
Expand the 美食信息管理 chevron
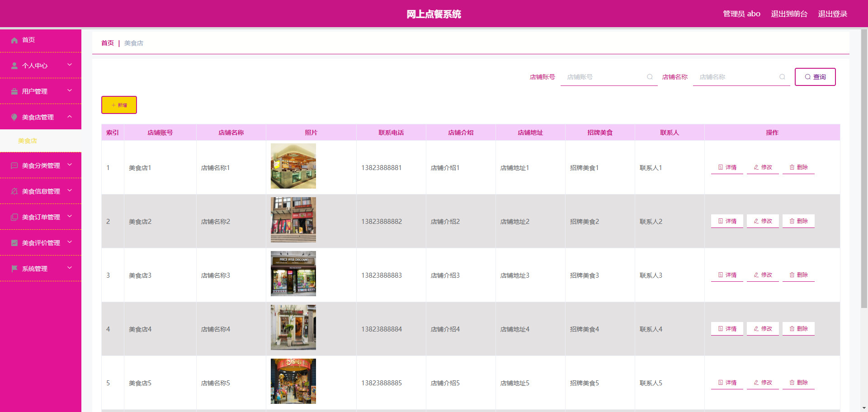[70, 190]
